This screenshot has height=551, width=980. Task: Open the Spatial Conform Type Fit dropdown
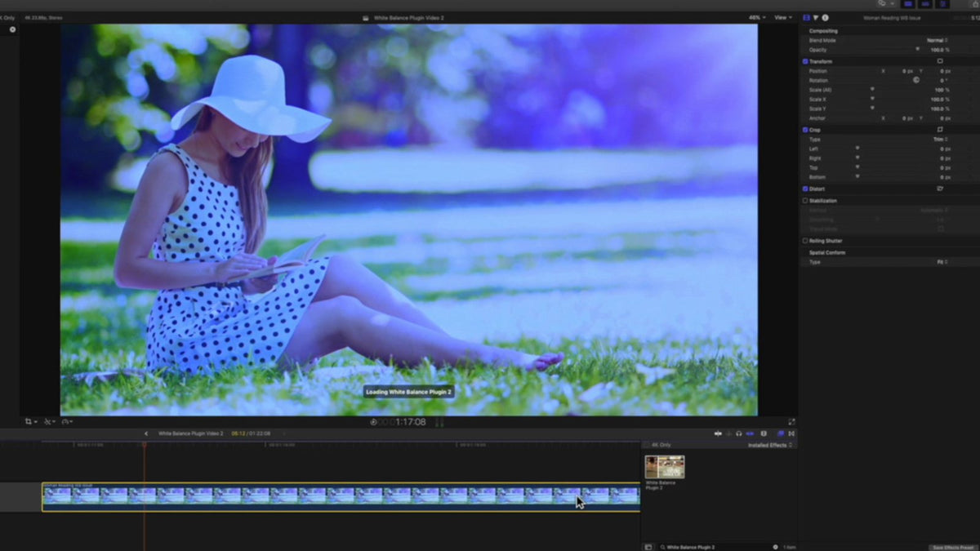942,262
